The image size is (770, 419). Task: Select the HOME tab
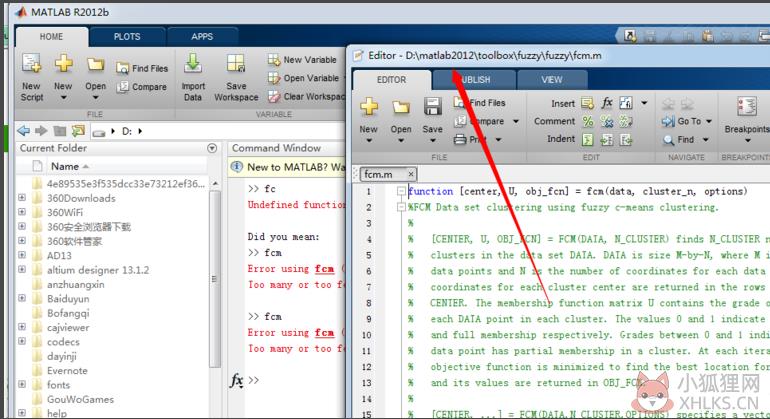[x=51, y=37]
